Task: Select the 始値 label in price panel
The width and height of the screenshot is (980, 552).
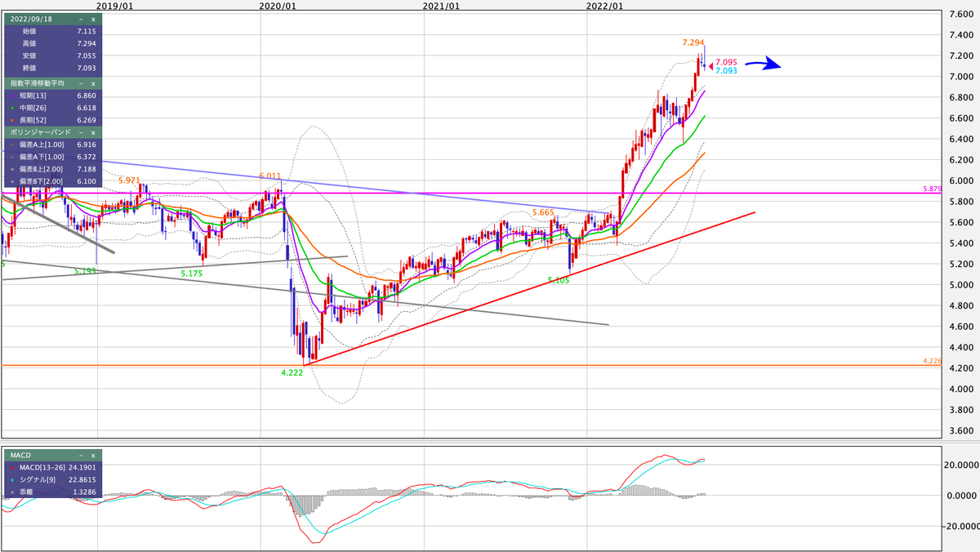Action: 29,31
